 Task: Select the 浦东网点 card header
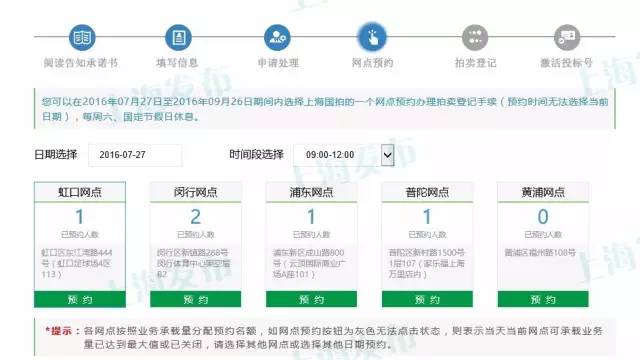[x=311, y=192]
